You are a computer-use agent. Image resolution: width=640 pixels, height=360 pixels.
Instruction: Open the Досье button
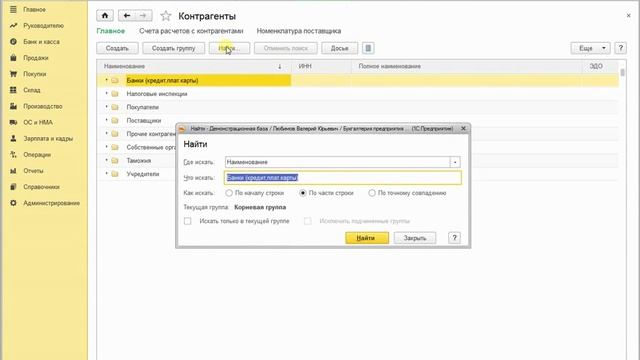340,48
